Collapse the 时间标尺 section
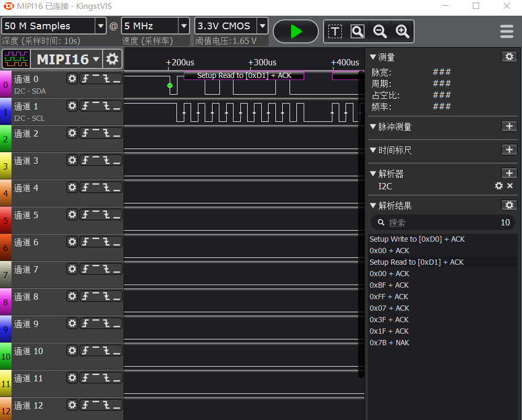 tap(373, 150)
